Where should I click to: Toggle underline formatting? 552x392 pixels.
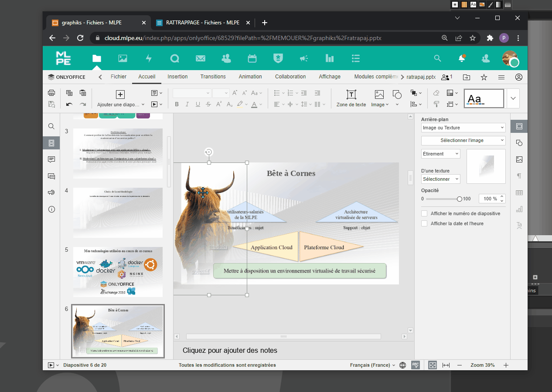coord(198,105)
